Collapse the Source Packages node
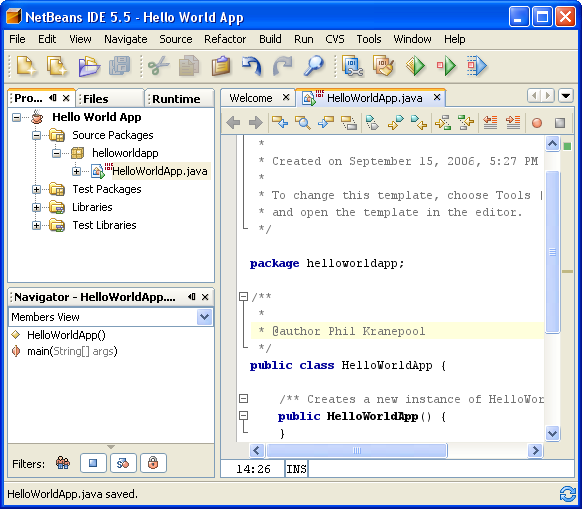 coord(36,135)
